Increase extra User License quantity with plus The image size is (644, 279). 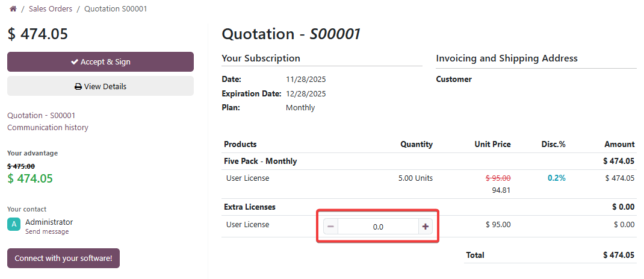point(426,227)
